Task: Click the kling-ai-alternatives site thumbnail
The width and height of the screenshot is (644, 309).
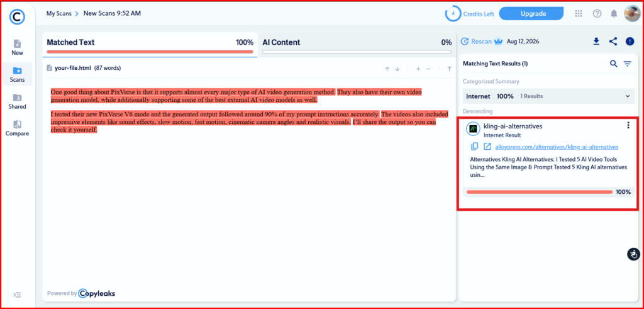Action: click(x=474, y=128)
